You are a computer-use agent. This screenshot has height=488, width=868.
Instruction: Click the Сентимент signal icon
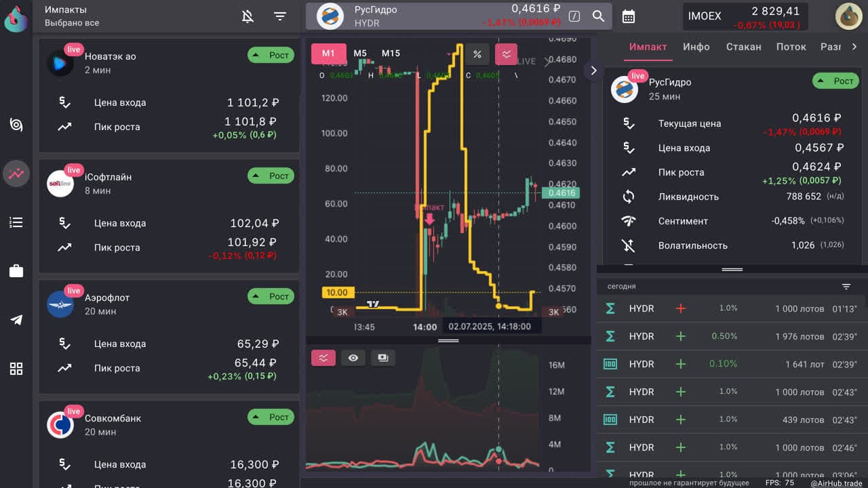pos(629,221)
